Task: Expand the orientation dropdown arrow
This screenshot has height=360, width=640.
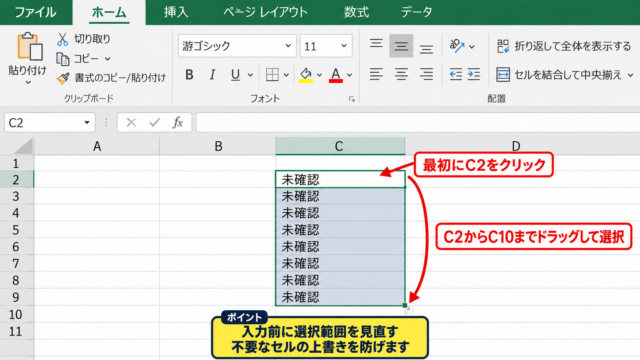Action: [472, 47]
